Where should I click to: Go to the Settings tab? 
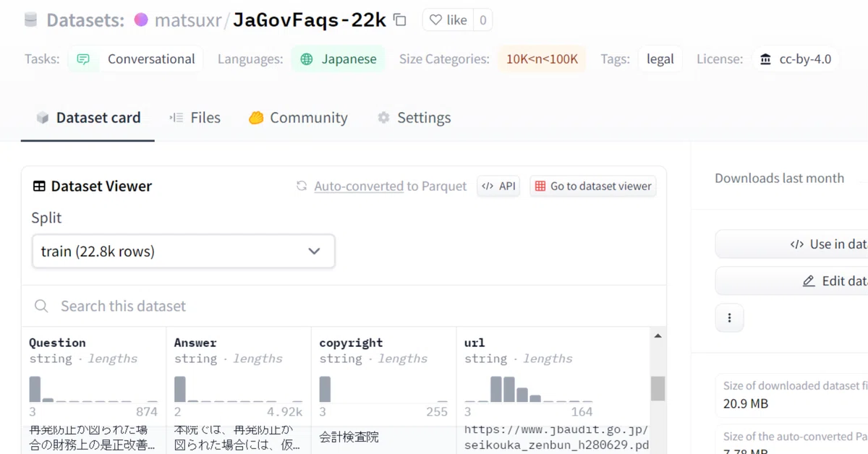click(x=414, y=118)
